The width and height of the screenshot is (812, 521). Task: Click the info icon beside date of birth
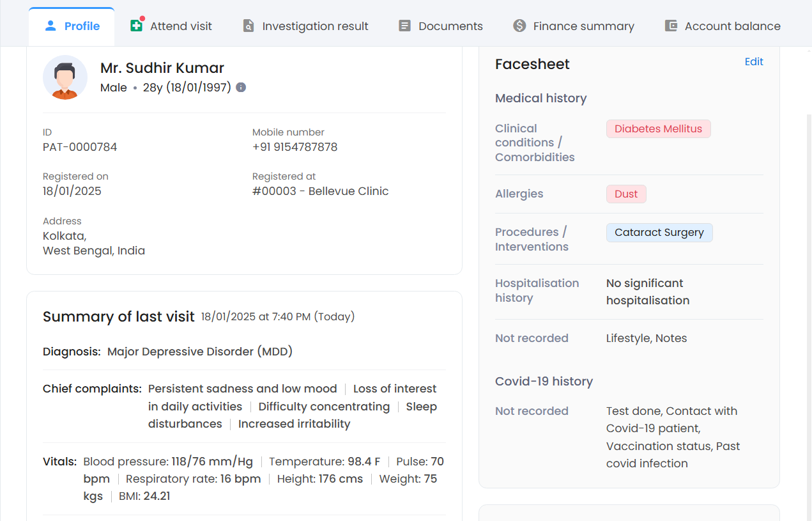(241, 88)
